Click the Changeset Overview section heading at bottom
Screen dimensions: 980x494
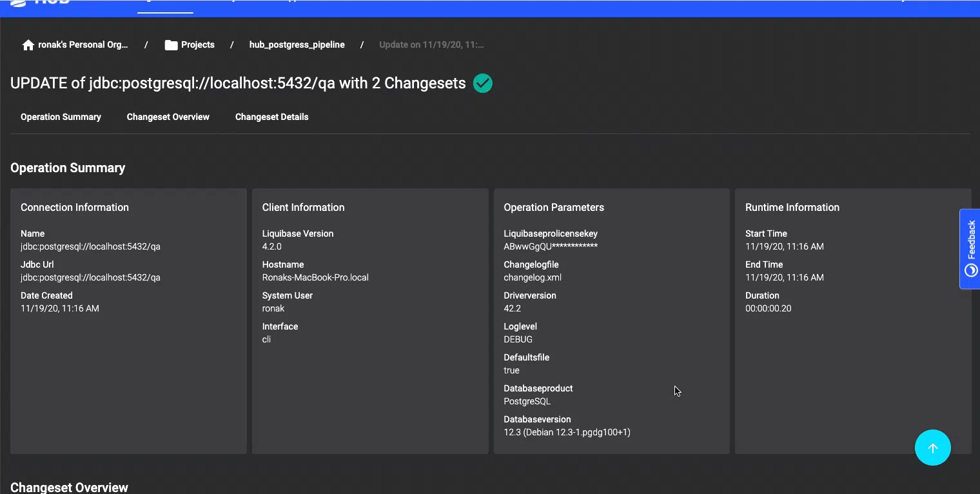pos(70,488)
